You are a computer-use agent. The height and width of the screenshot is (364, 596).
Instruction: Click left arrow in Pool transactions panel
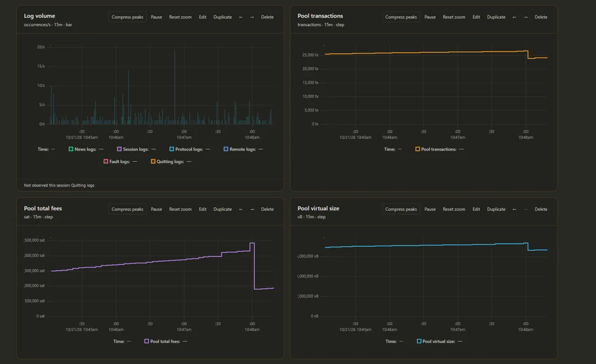click(514, 17)
